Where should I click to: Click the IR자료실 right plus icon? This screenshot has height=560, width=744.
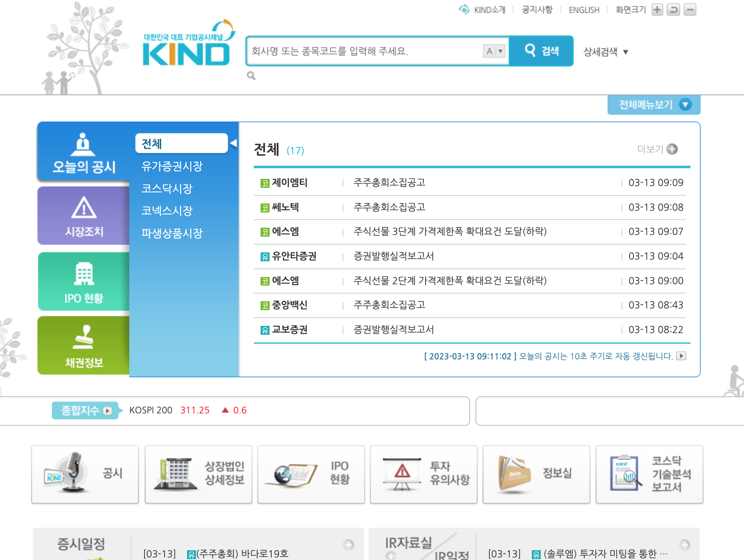pyautogui.click(x=685, y=545)
